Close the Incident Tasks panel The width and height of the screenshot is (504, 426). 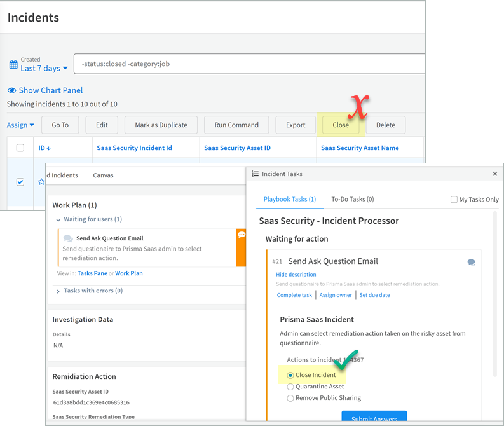click(x=495, y=174)
